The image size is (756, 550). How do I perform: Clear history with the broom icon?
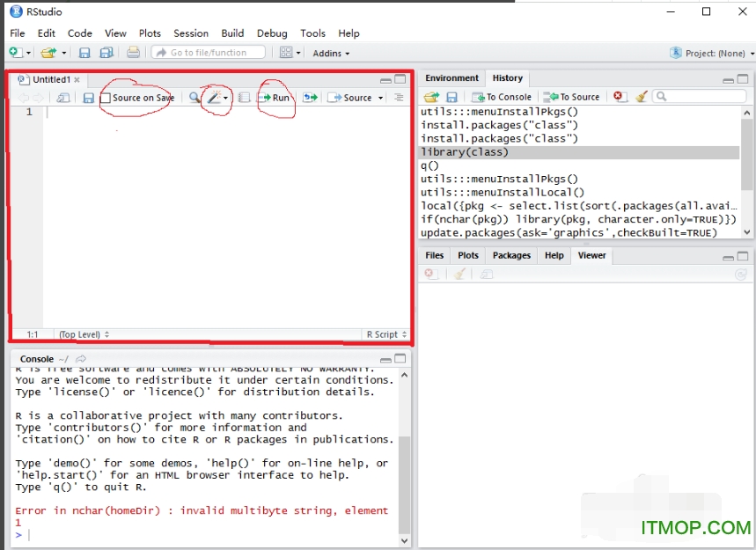point(640,97)
